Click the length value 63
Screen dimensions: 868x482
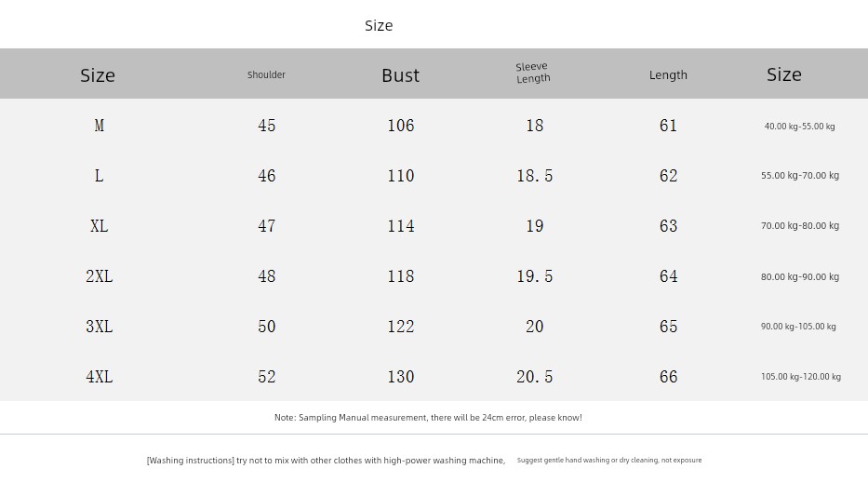point(668,226)
